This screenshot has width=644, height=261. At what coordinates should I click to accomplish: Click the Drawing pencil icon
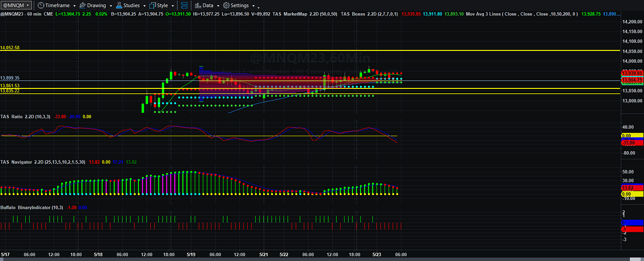coord(82,6)
